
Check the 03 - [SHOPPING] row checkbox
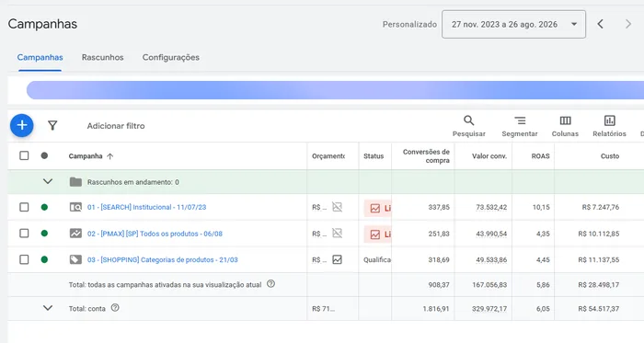point(24,259)
